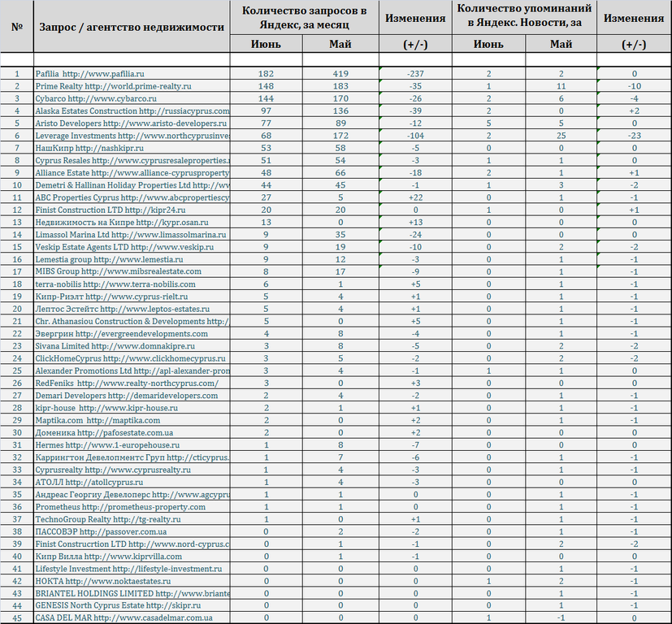
Task: Click Запрос / агентство недвижимости header
Action: pyautogui.click(x=132, y=27)
